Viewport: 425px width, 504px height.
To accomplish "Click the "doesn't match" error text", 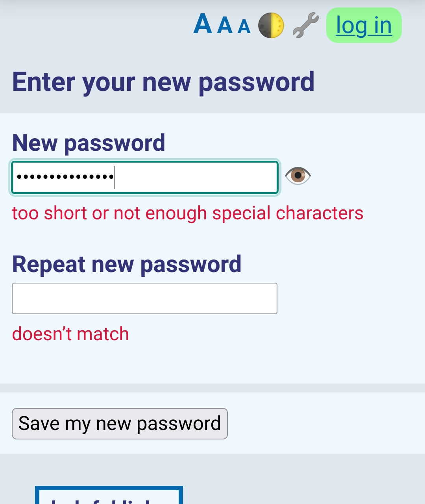I will tap(70, 334).
